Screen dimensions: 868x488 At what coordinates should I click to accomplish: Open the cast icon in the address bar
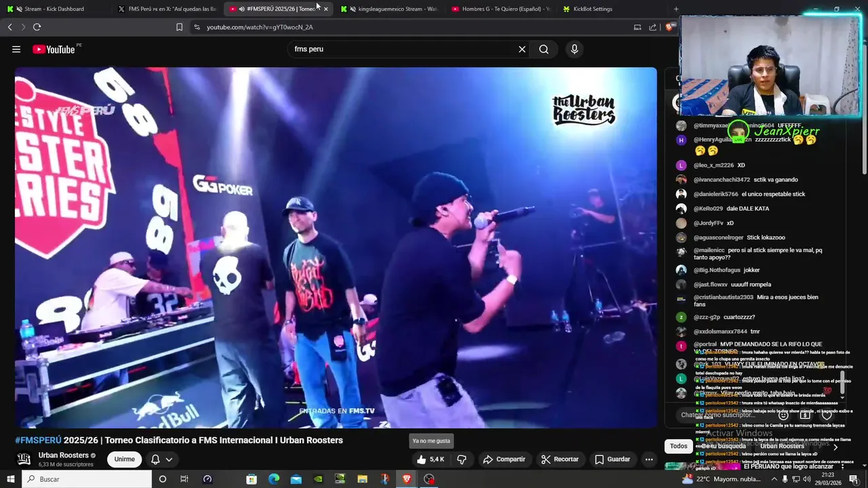click(637, 27)
